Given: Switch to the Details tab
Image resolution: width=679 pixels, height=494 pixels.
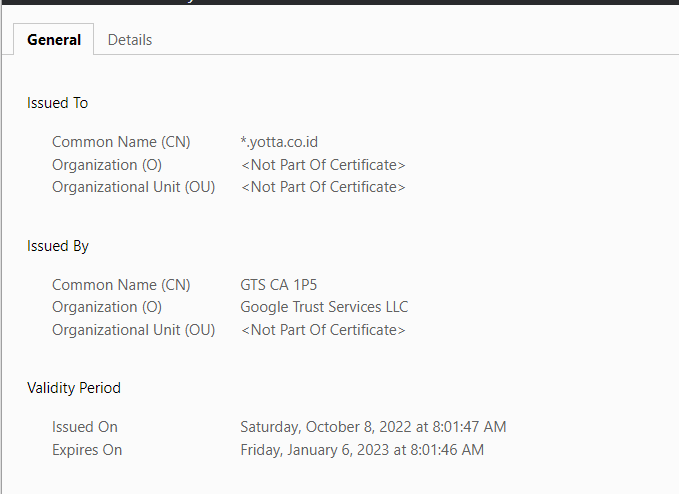Looking at the screenshot, I should (130, 40).
